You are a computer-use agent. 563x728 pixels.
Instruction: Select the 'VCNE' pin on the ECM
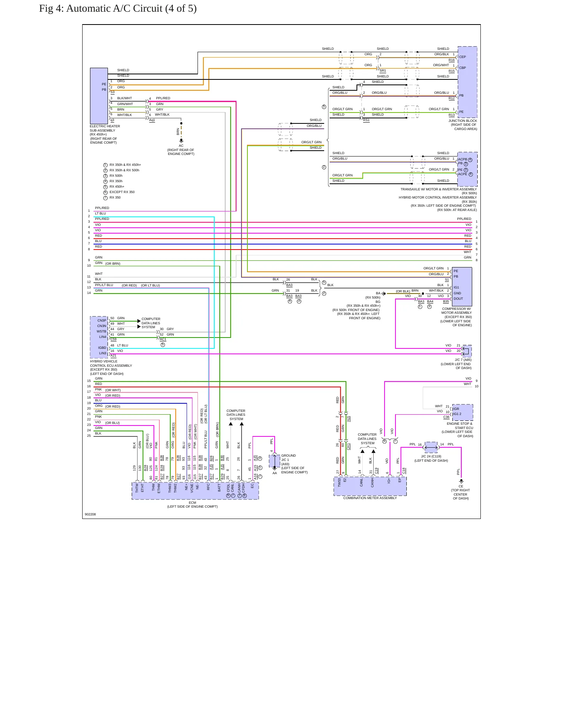tap(192, 488)
